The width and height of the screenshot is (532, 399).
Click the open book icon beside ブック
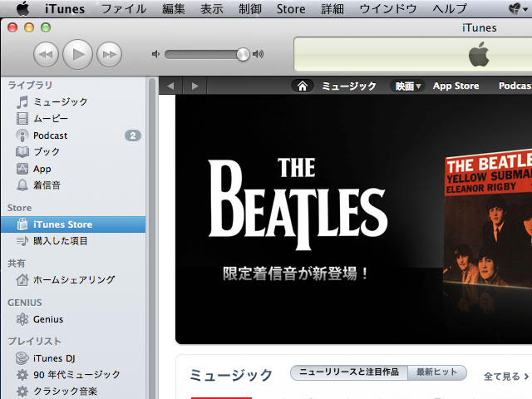22,151
